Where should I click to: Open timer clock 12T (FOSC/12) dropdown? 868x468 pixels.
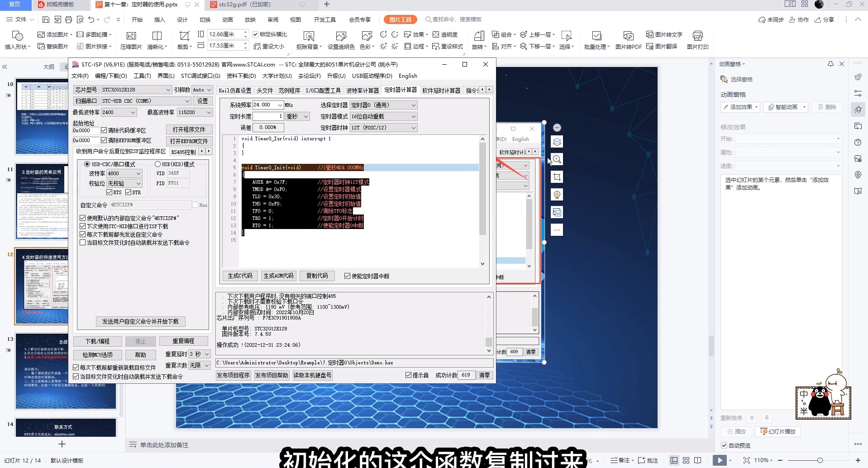pos(384,128)
